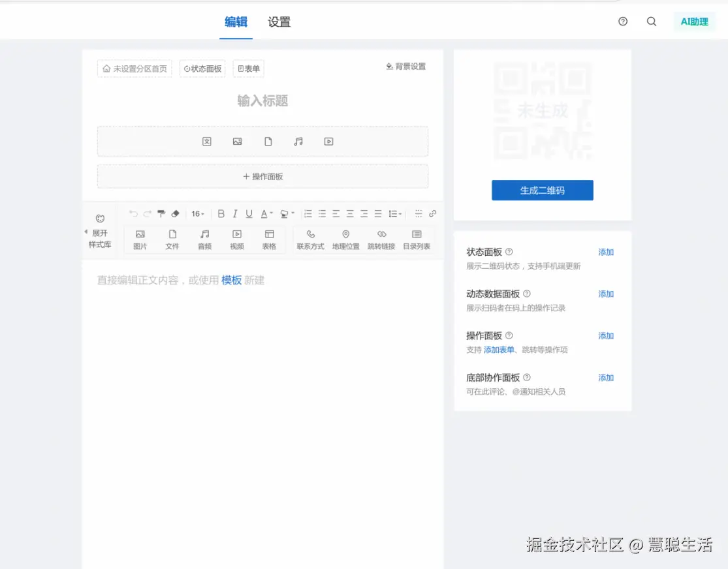The height and width of the screenshot is (569, 728).
Task: Select the format painter tool
Action: point(161,213)
